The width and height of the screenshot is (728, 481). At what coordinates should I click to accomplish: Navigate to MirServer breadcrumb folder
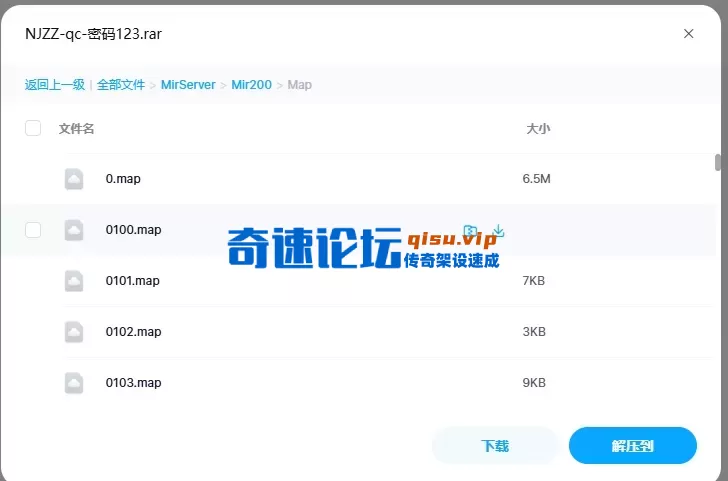pyautogui.click(x=188, y=84)
